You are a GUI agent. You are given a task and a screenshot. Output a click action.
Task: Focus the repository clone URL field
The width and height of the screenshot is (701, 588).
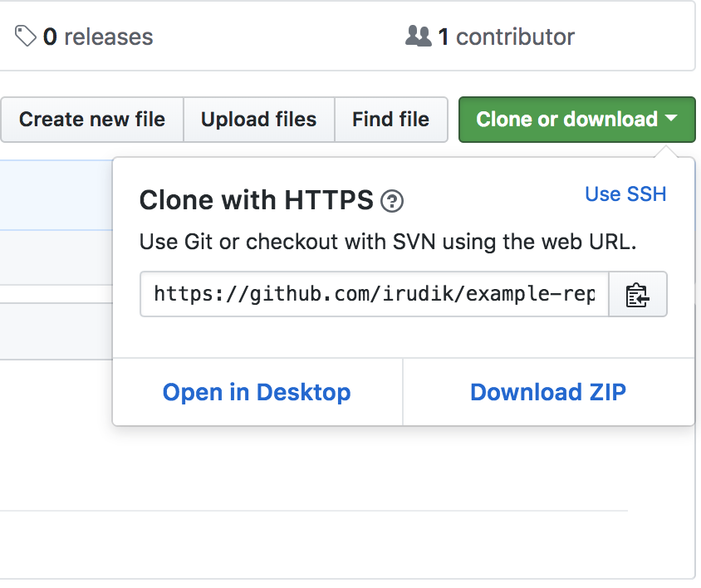pos(374,294)
